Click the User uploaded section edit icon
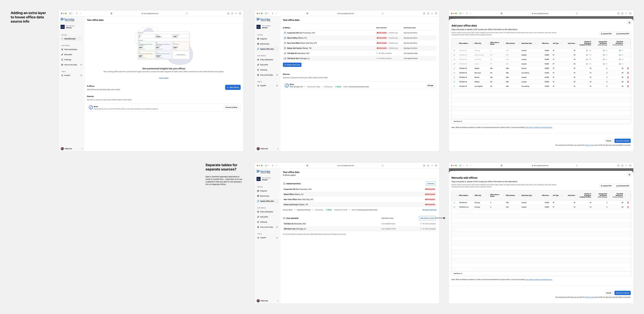Screen dimensions: 644x314 point(284,218)
